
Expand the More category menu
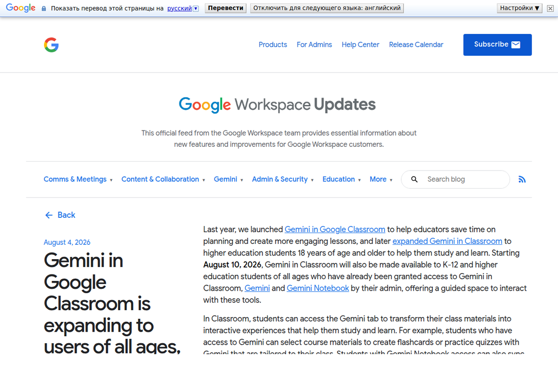coord(381,179)
